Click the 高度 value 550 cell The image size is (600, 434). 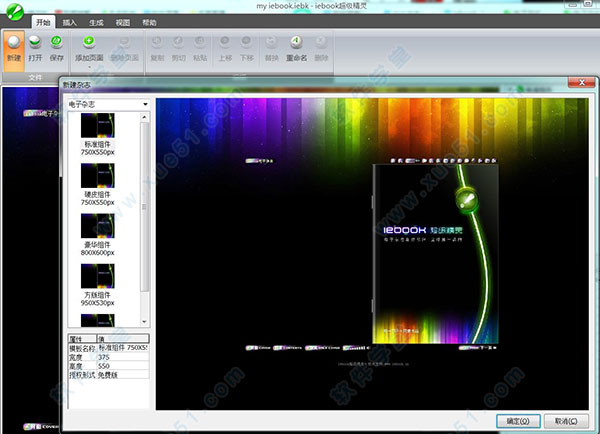pyautogui.click(x=123, y=365)
